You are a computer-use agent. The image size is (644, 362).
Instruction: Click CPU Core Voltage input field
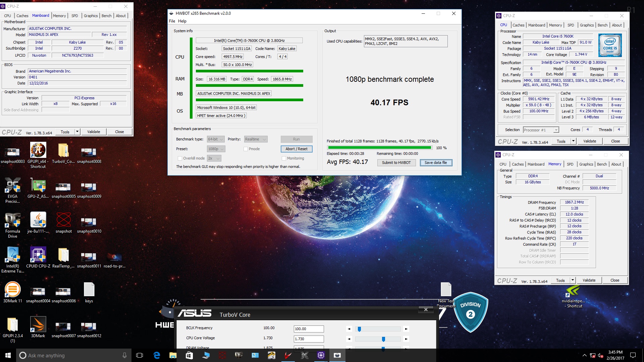[x=309, y=339]
